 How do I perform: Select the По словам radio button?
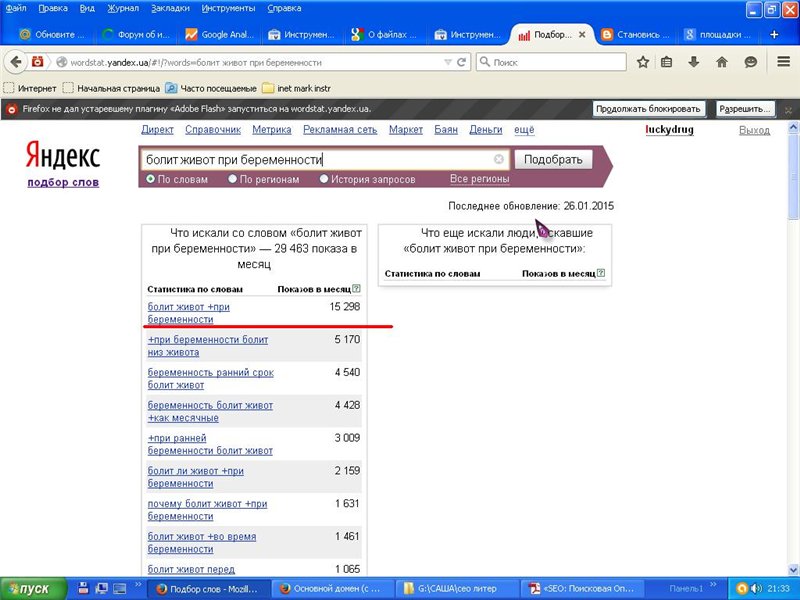click(151, 180)
